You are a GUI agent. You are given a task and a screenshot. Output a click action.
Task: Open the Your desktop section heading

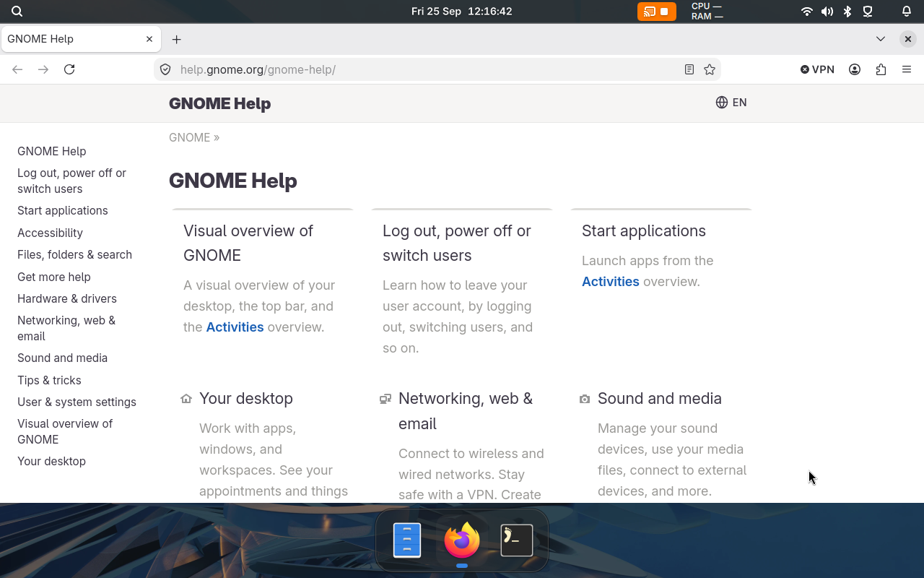click(x=246, y=399)
